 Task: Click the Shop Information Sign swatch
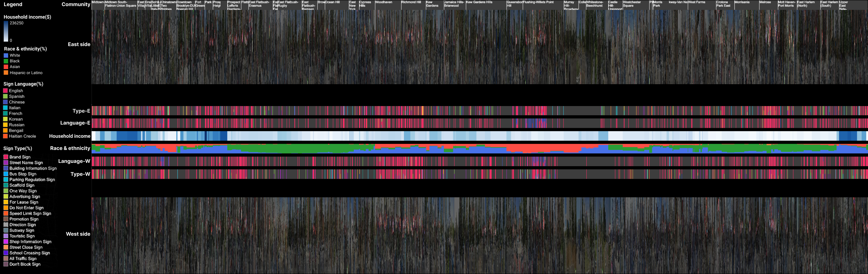(6, 242)
